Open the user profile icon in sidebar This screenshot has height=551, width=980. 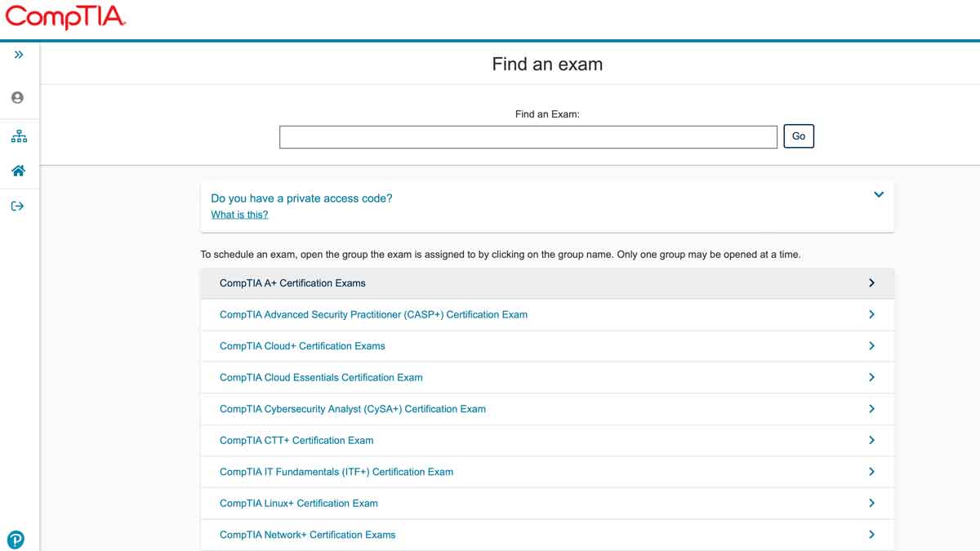(18, 97)
